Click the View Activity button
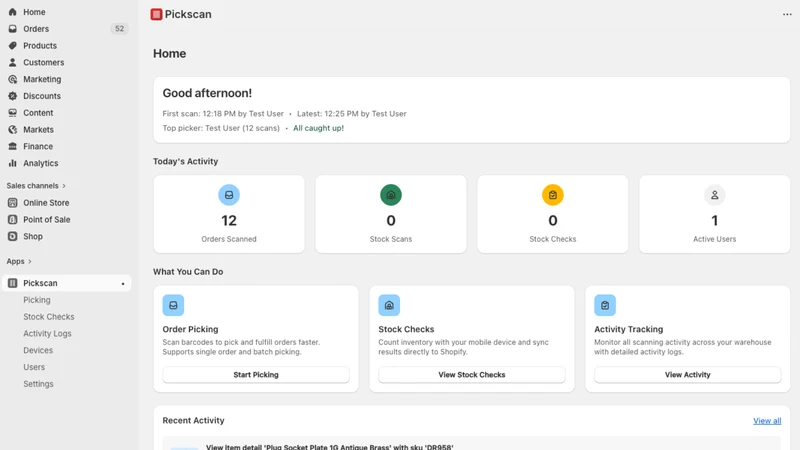Viewport: 800px width, 450px height. click(688, 374)
